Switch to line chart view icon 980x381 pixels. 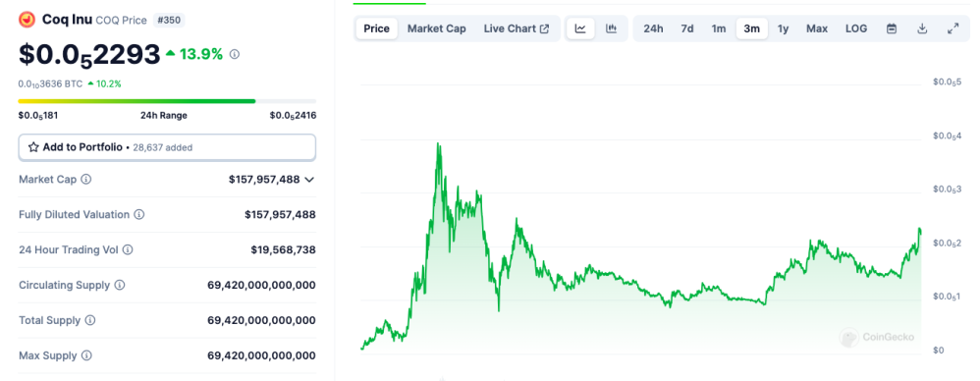[580, 28]
